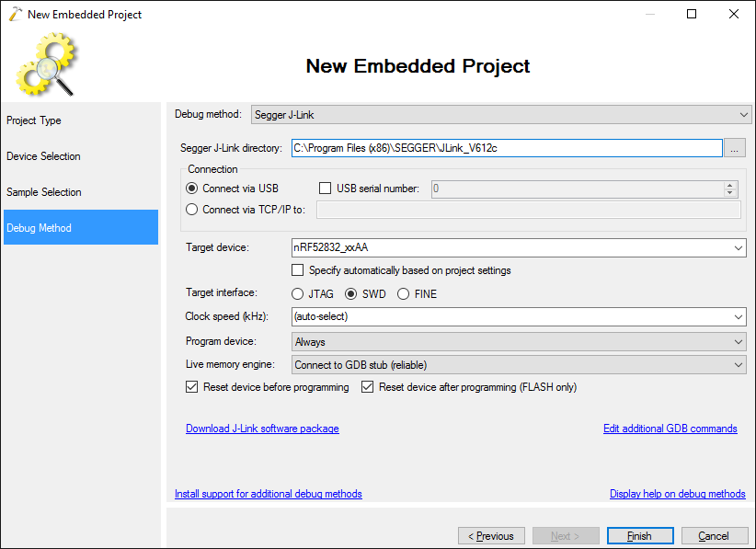Image resolution: width=756 pixels, height=549 pixels.
Task: Open Download J-Link software package link
Action: pyautogui.click(x=262, y=429)
